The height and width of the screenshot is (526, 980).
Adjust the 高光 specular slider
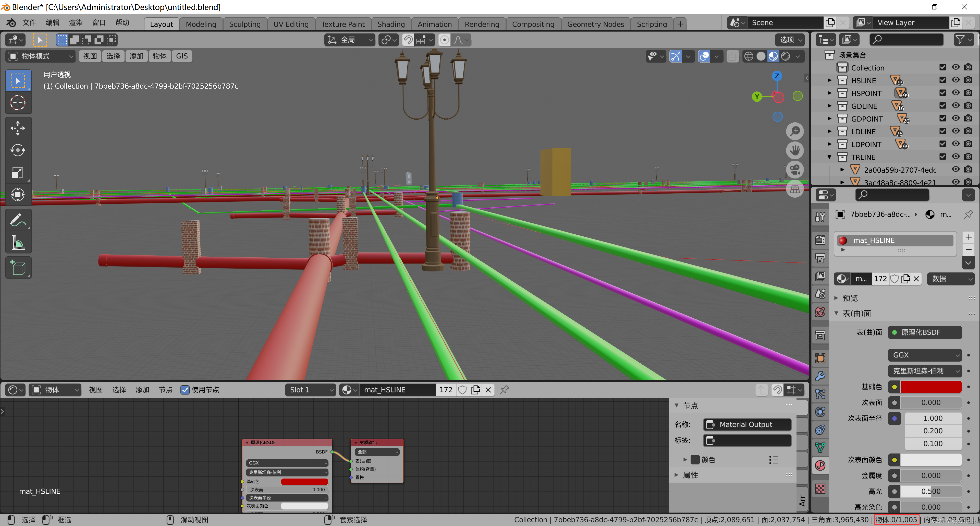click(x=930, y=491)
